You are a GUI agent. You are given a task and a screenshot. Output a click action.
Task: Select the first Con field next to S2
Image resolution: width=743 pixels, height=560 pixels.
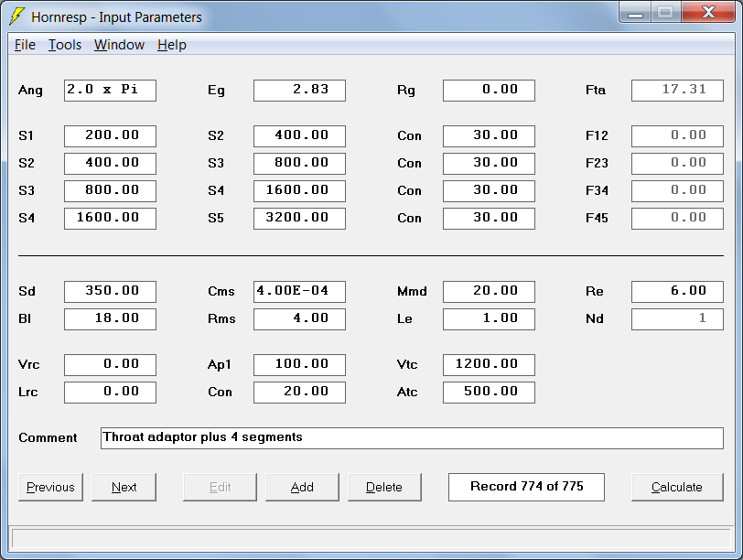coord(489,136)
